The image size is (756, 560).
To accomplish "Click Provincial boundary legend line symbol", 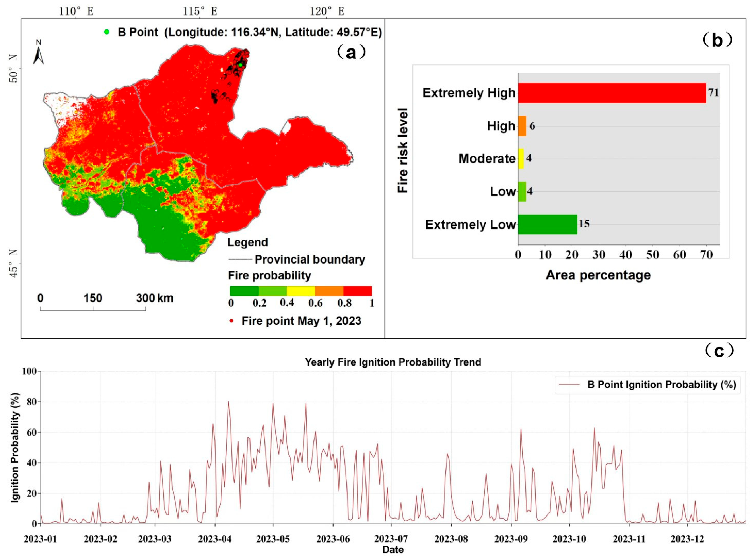I will [x=240, y=259].
